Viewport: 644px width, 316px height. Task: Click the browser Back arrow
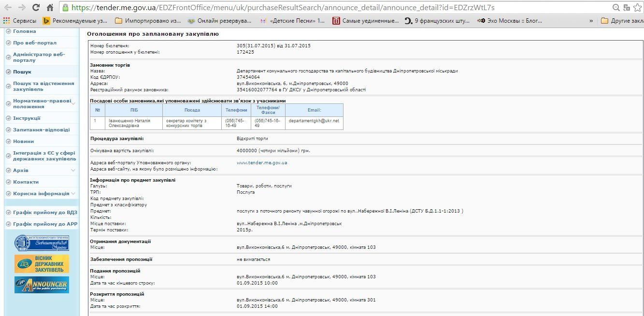8,7
